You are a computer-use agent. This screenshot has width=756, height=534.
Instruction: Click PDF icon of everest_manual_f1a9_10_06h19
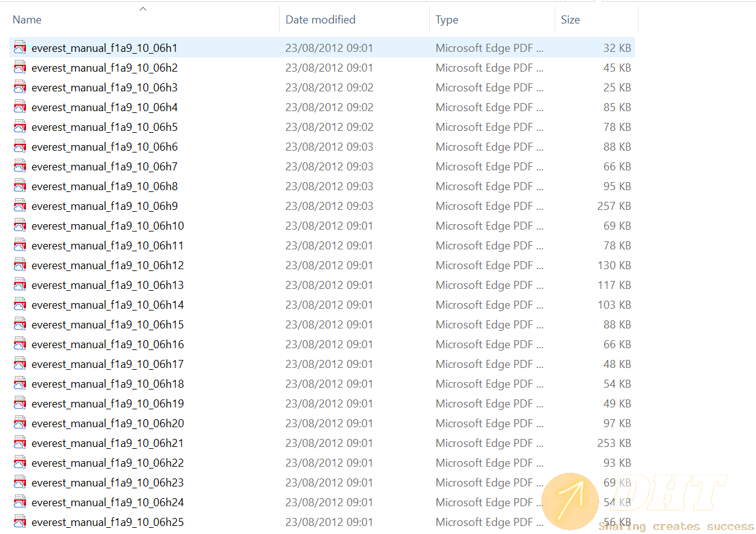click(x=20, y=403)
